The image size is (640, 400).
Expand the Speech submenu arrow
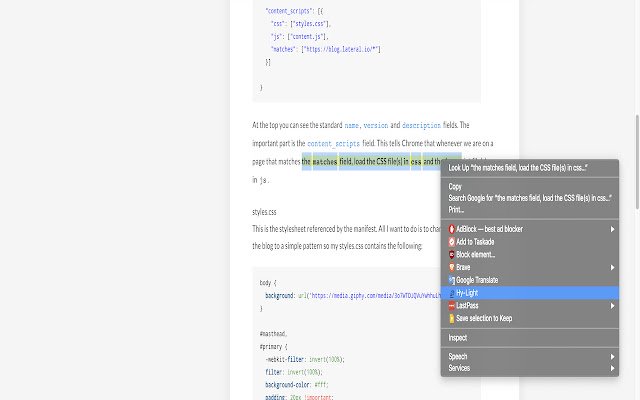click(612, 357)
